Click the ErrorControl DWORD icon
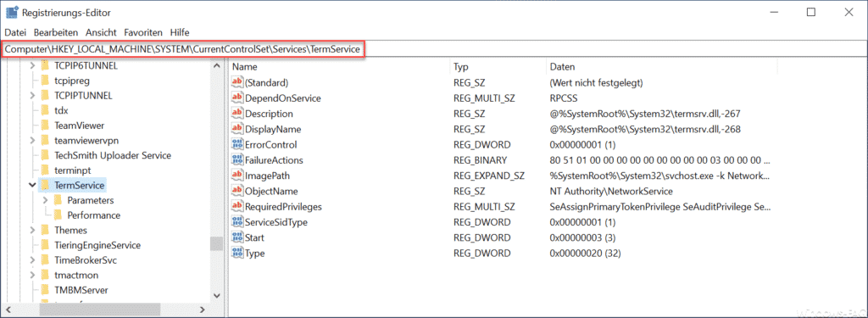This screenshot has height=318, width=868. tap(237, 145)
